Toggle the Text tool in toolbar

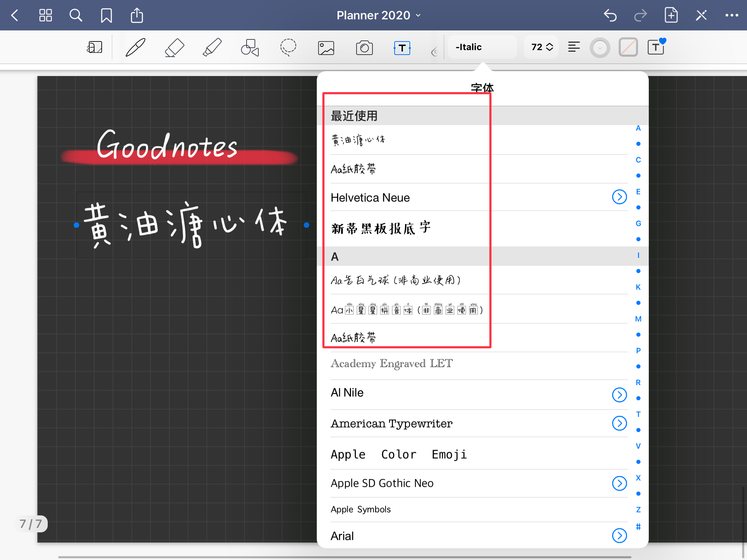click(x=402, y=48)
